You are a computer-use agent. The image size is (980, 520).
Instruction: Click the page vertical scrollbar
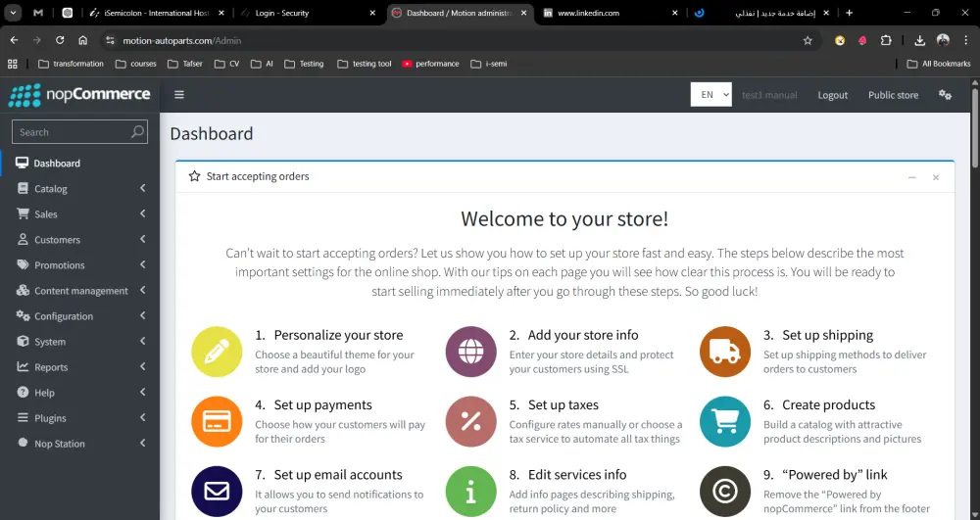coord(975,128)
